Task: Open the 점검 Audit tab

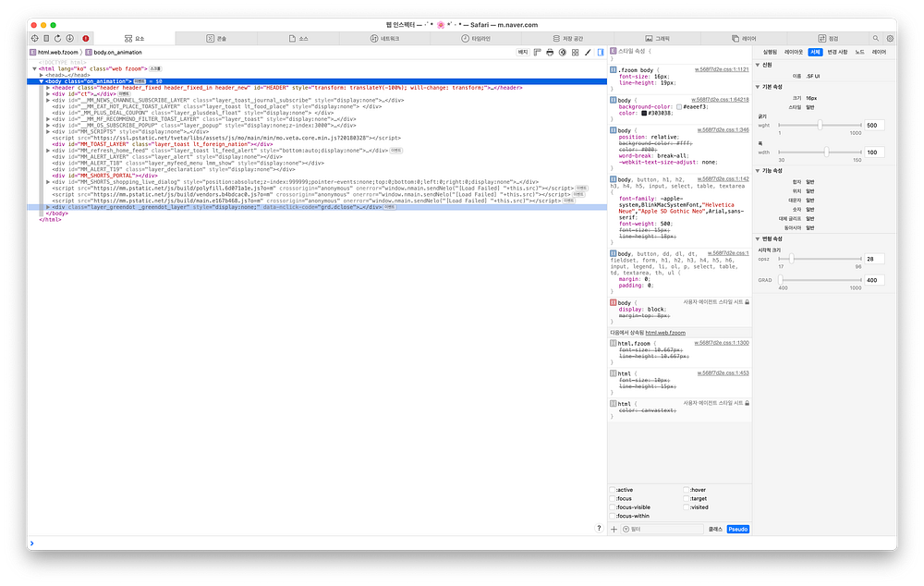Action: tap(828, 38)
